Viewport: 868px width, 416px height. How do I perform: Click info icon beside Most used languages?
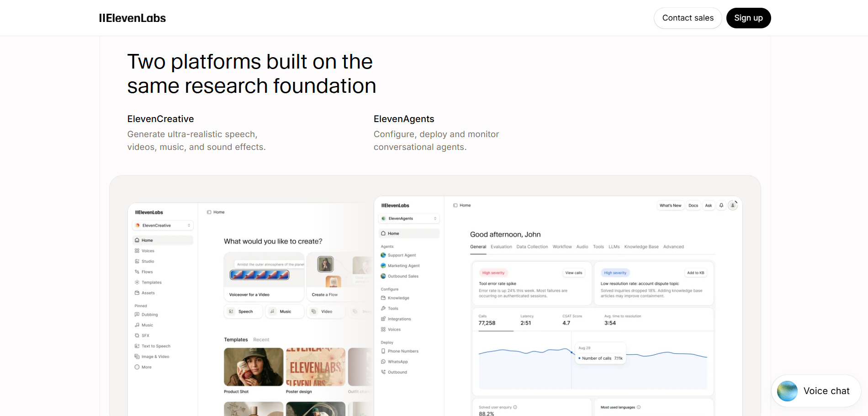639,407
